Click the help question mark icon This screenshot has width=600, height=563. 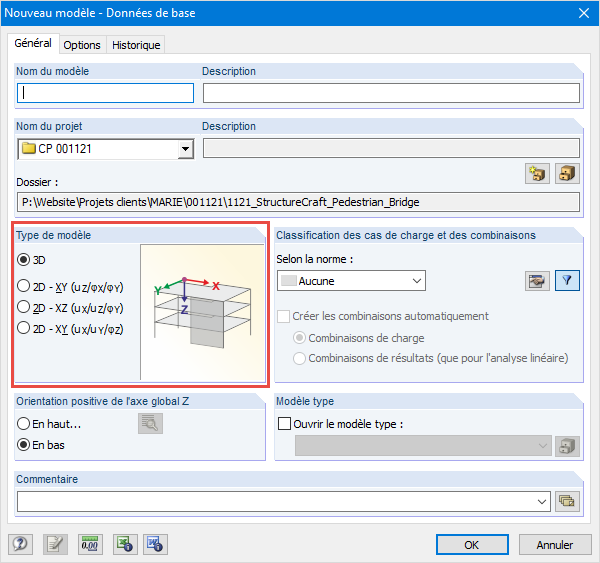pyautogui.click(x=20, y=544)
